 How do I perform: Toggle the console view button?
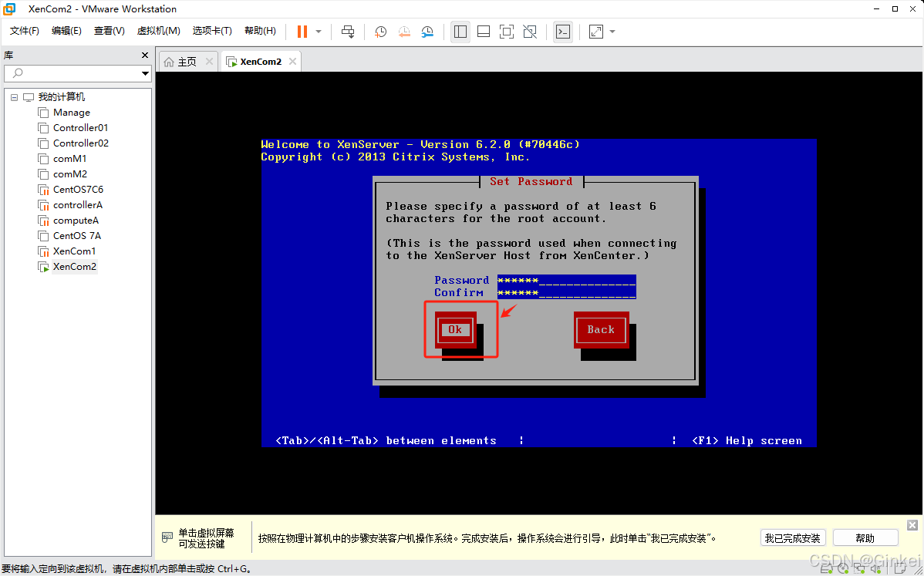pos(563,31)
